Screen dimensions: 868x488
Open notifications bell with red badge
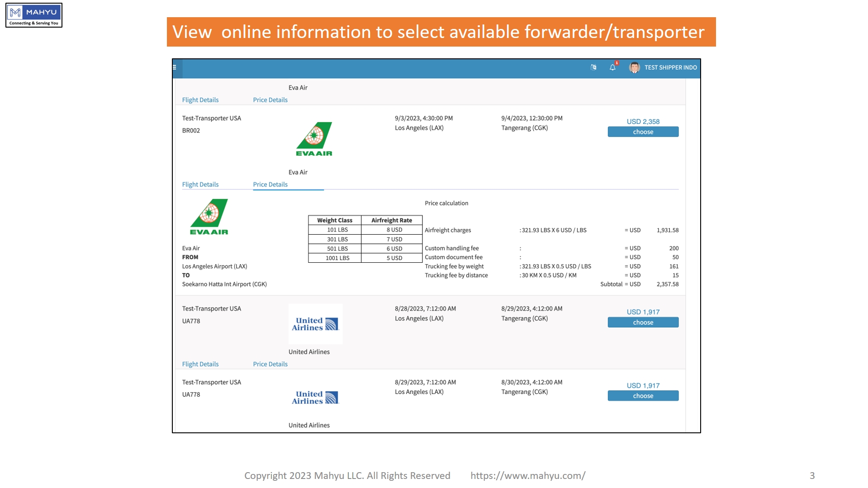(x=613, y=67)
